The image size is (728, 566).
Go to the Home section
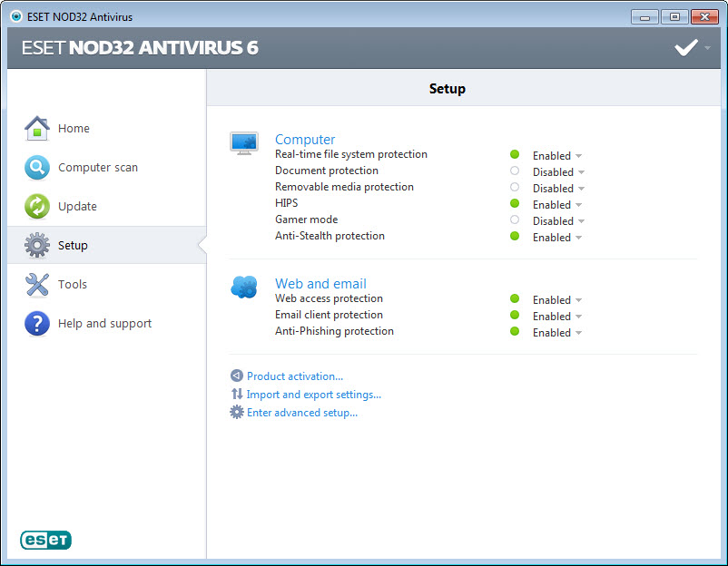pyautogui.click(x=107, y=128)
